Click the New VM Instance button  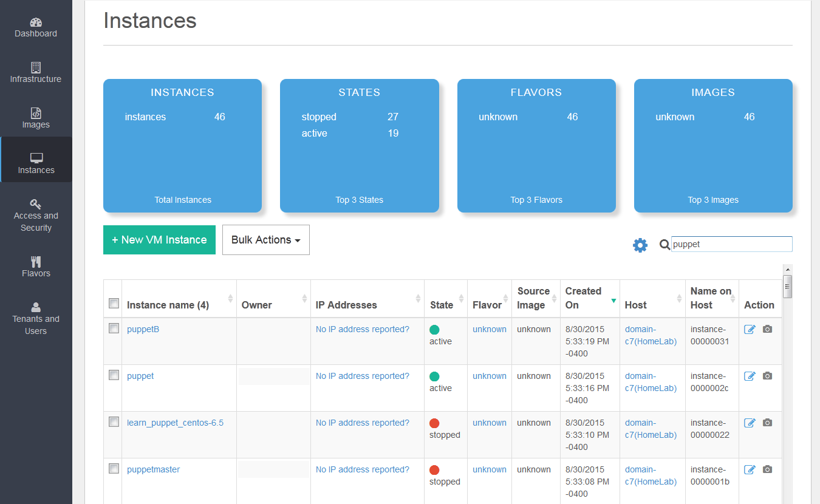[x=159, y=240]
